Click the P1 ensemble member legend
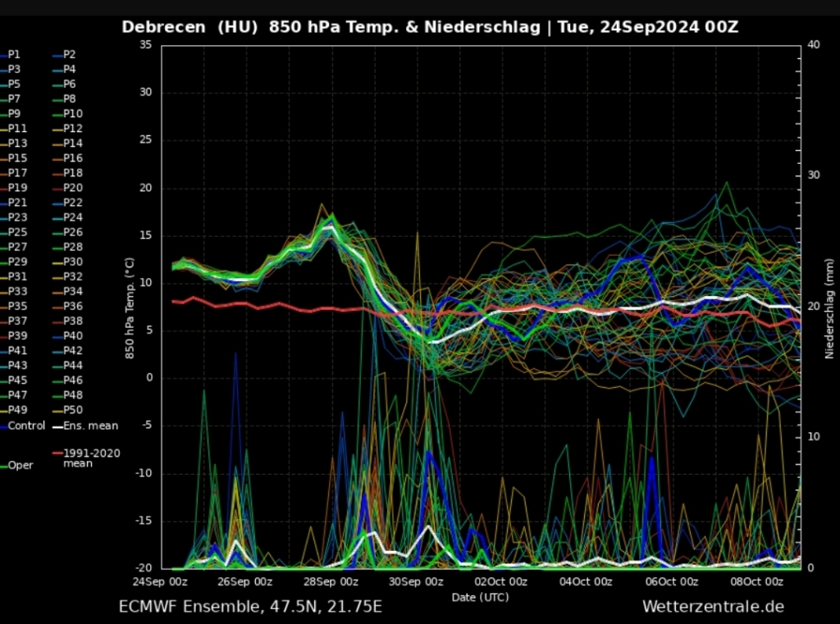The image size is (840, 624). pos(14,54)
